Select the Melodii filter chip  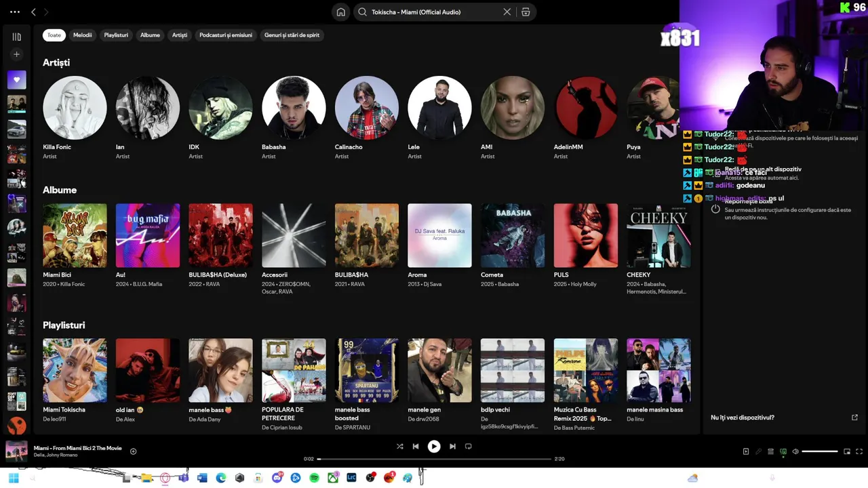(83, 35)
